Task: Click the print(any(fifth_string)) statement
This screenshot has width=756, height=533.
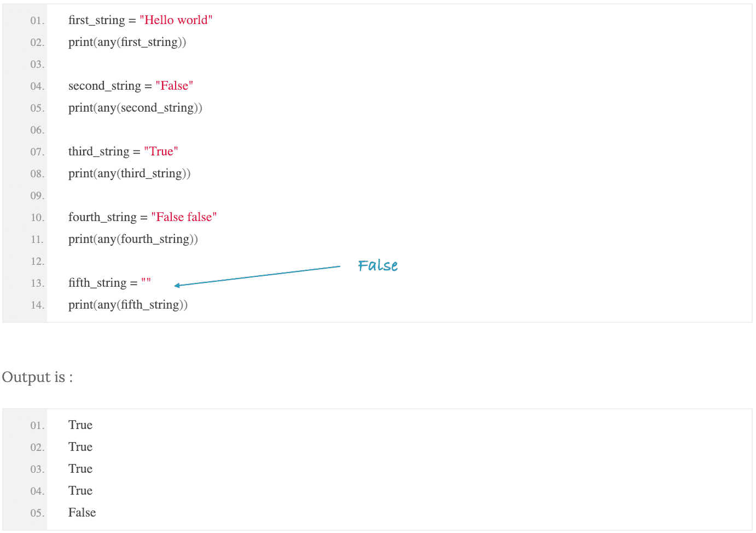Action: (x=128, y=305)
